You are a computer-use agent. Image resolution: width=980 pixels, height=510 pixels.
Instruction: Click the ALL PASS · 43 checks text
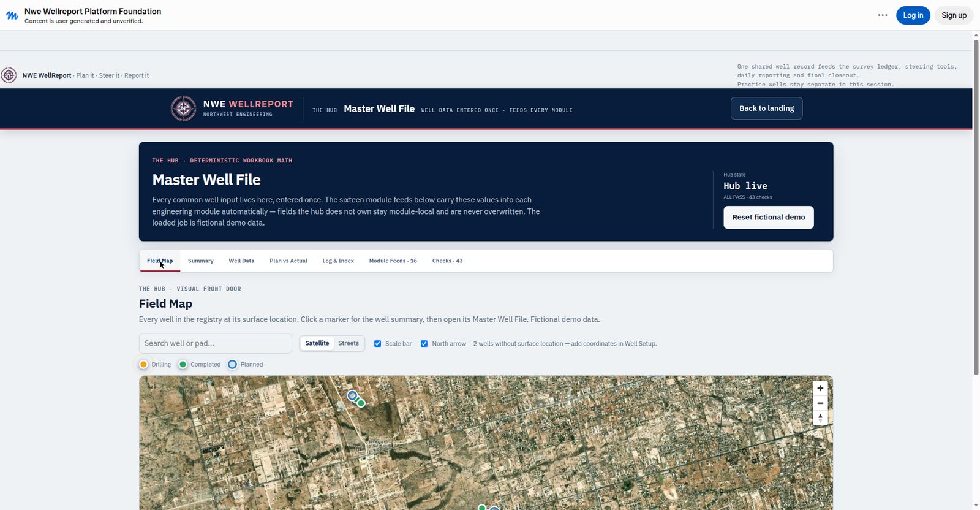[x=748, y=197]
